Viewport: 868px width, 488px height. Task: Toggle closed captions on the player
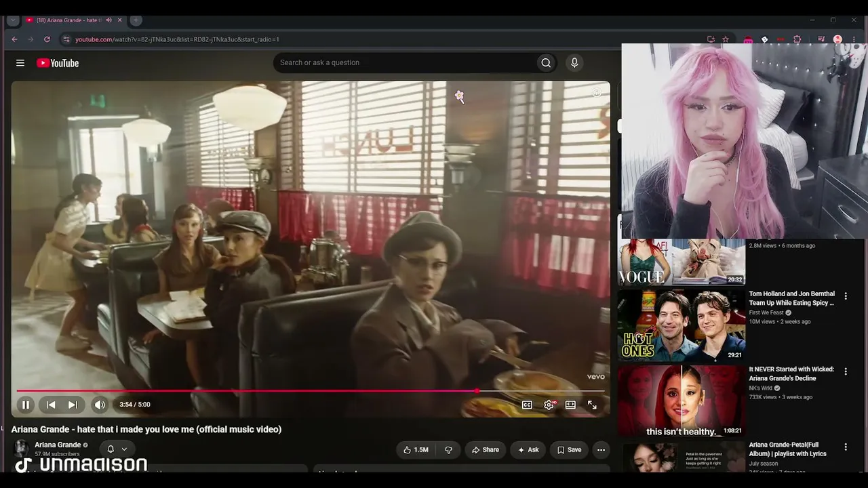click(x=527, y=405)
